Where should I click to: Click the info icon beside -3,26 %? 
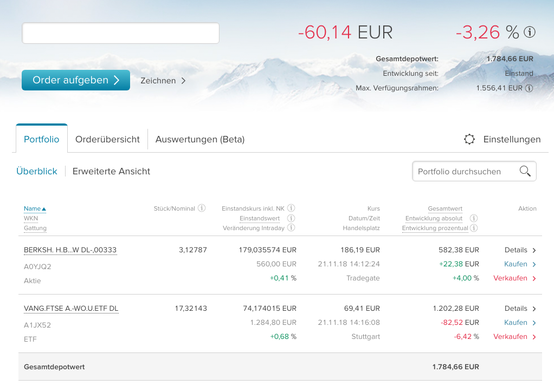[529, 32]
